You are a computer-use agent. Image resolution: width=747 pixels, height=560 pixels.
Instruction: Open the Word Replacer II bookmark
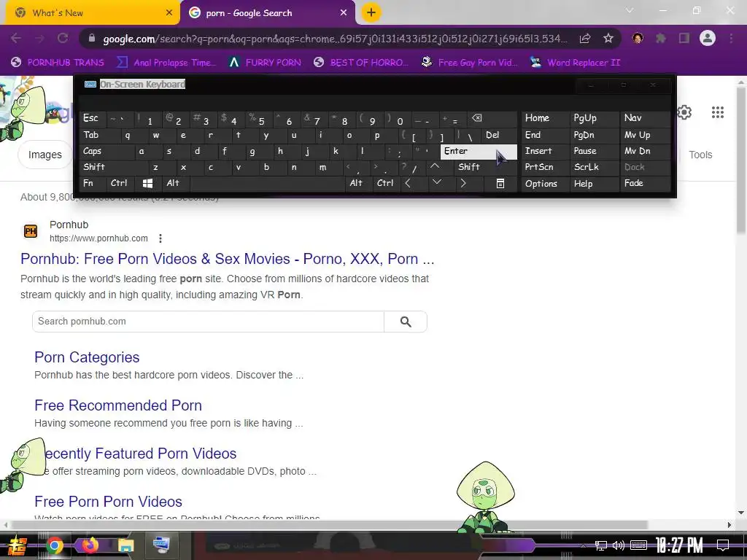tap(576, 63)
